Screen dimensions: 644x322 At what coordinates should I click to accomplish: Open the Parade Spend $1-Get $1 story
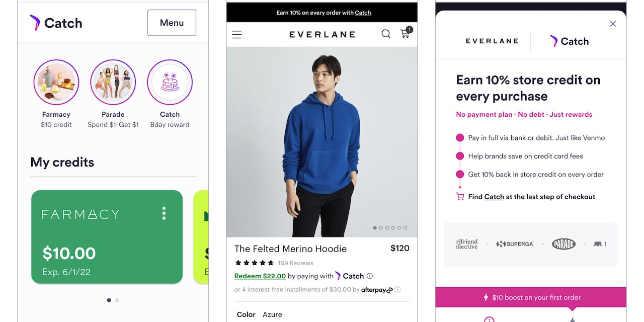pyautogui.click(x=113, y=82)
